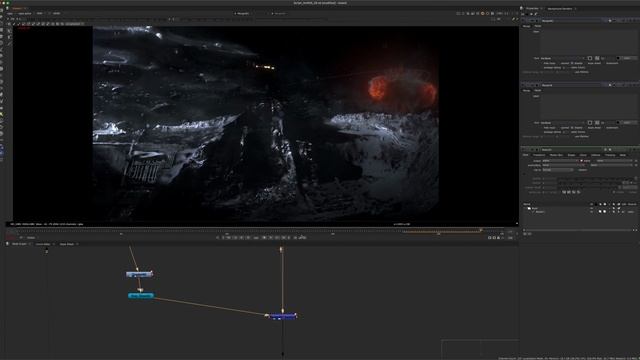This screenshot has width=640, height=360.
Task: Open the Roto clip to dropdown
Action: pyautogui.click(x=558, y=170)
